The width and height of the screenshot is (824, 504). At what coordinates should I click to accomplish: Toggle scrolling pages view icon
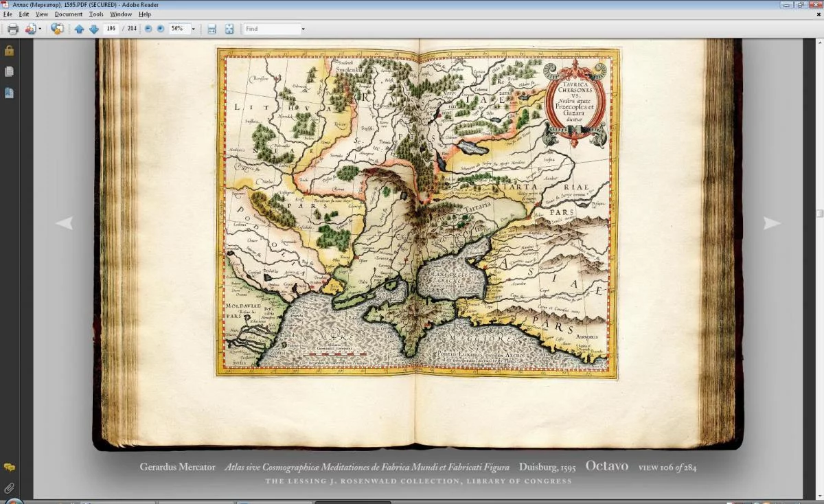(211, 29)
